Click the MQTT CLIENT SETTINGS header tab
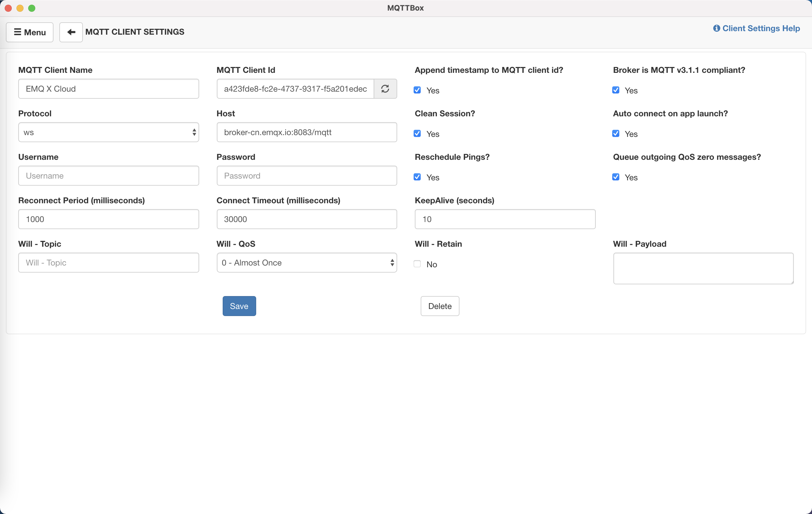 point(135,31)
